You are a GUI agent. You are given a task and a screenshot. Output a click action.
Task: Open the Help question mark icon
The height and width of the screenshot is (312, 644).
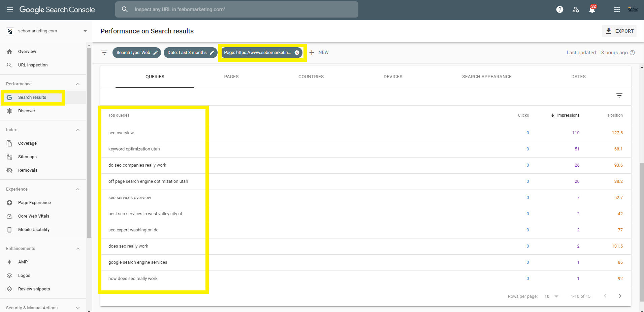pos(560,9)
